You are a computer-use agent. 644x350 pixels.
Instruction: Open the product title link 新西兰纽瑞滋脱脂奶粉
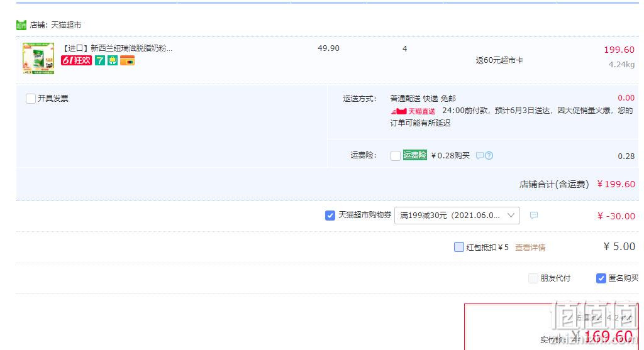[x=118, y=48]
